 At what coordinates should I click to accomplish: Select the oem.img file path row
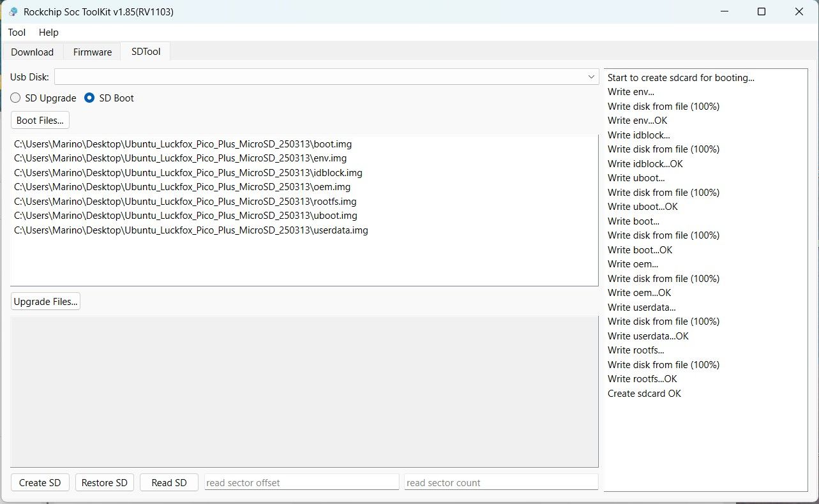[182, 187]
